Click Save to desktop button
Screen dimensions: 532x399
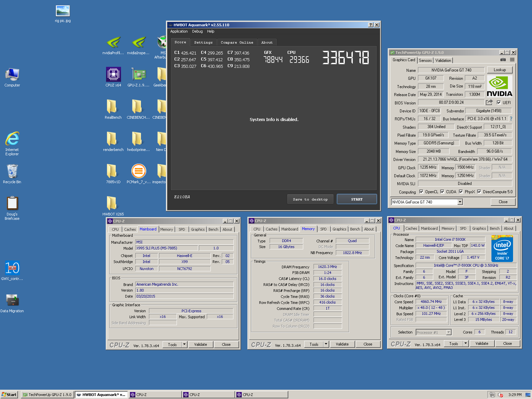(310, 199)
